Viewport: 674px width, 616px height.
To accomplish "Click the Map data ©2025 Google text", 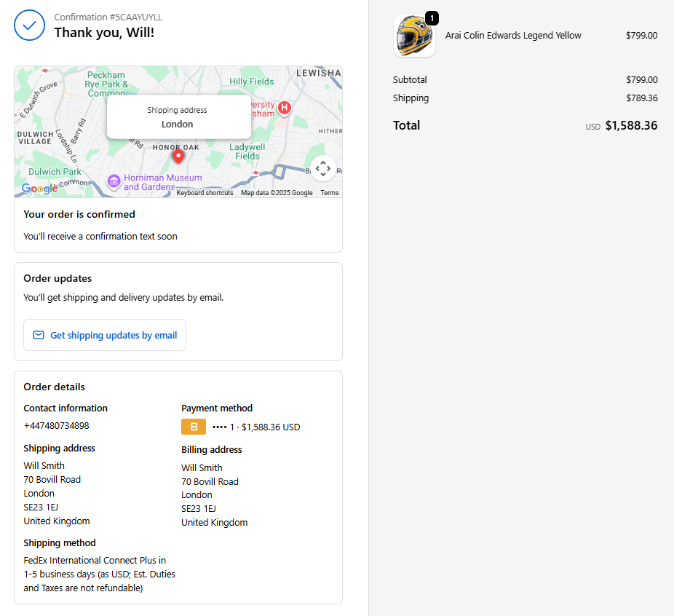I will click(x=277, y=193).
